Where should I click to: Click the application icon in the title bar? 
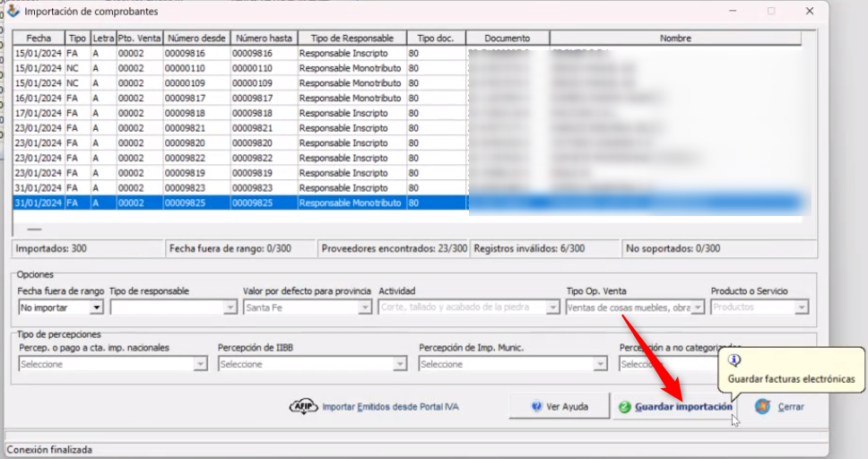tap(13, 11)
